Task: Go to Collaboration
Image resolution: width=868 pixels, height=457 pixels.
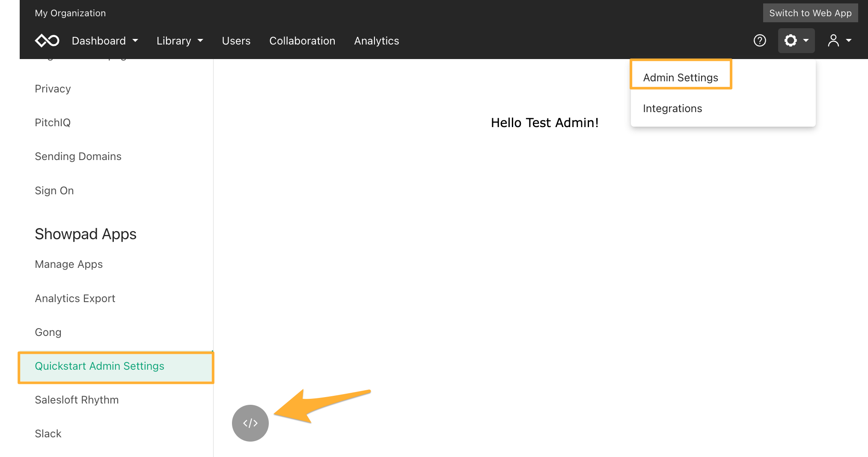Action: [302, 41]
